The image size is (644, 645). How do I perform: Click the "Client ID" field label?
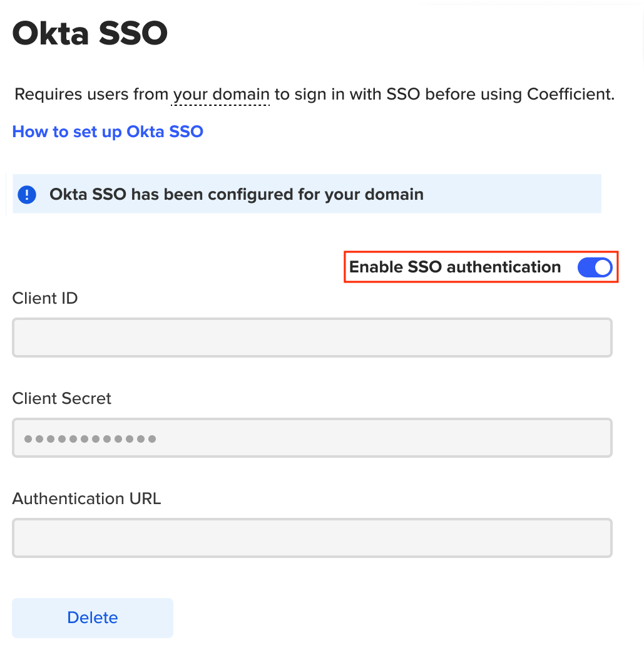click(45, 298)
